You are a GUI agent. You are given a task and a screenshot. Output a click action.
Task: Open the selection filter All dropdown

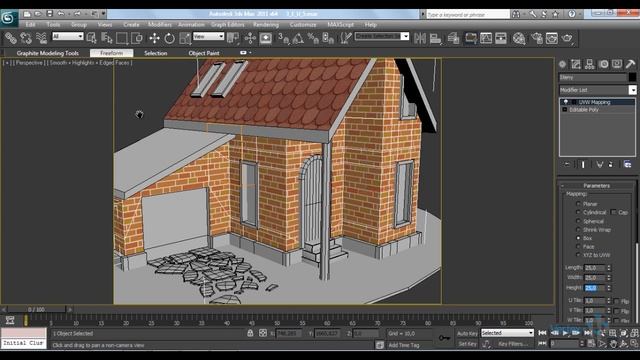[x=68, y=36]
